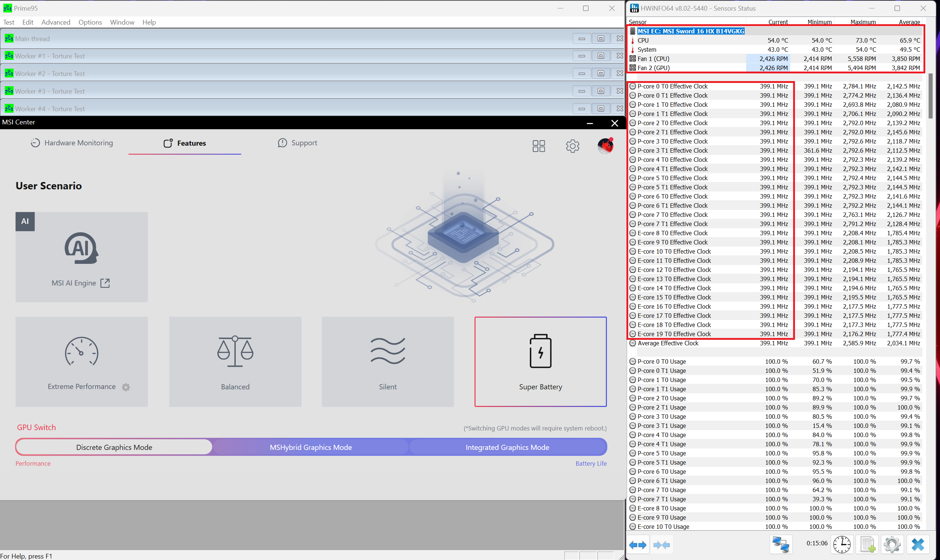Open Prime95 Edit menu

coord(28,22)
